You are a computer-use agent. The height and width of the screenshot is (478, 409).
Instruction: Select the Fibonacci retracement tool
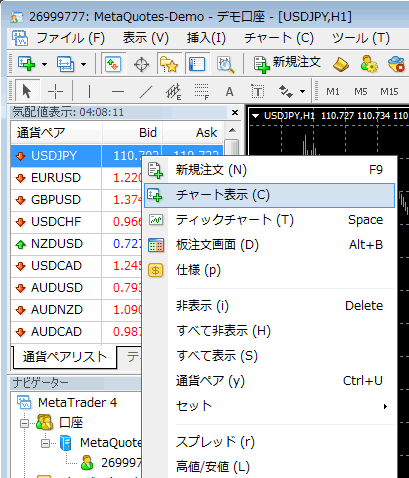point(202,92)
